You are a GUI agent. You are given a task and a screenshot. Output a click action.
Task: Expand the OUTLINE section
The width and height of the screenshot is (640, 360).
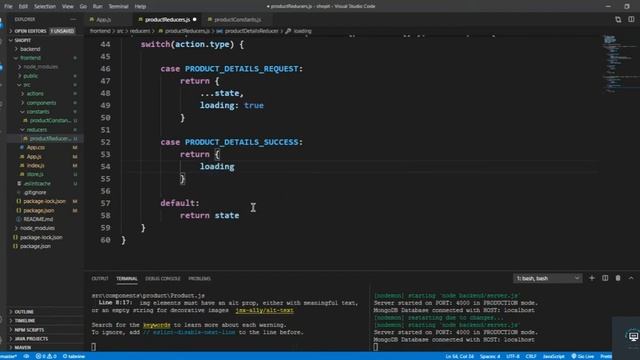(24, 312)
